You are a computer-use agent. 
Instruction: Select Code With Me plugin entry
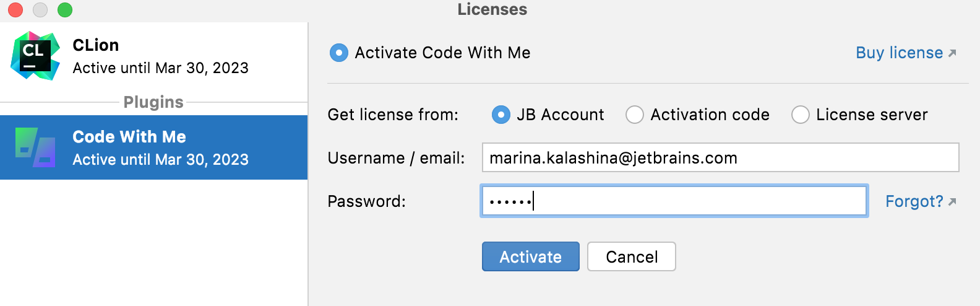(160, 147)
